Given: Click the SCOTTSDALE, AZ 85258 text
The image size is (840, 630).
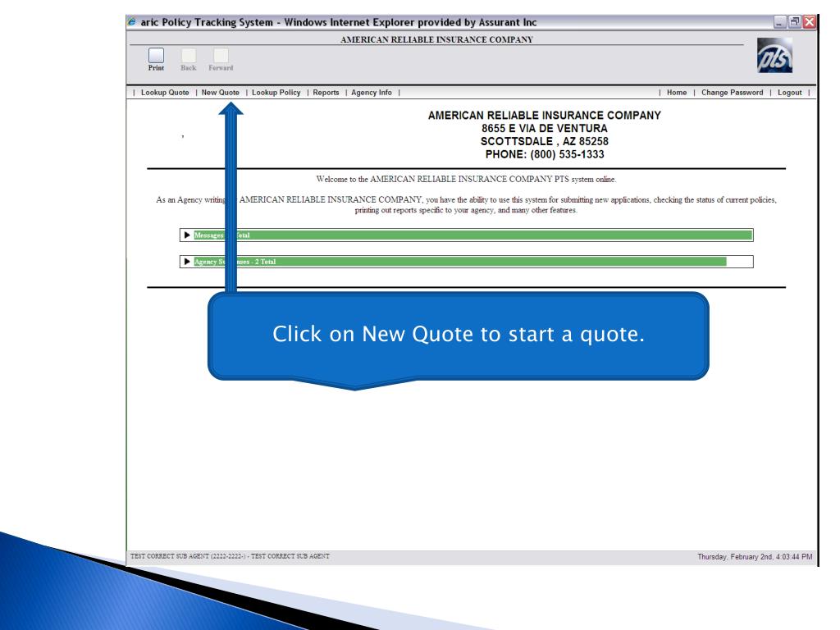Looking at the screenshot, I should pos(545,141).
